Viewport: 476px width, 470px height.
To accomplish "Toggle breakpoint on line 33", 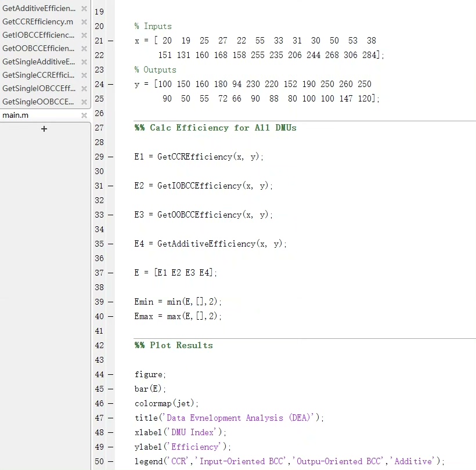I will [110, 215].
